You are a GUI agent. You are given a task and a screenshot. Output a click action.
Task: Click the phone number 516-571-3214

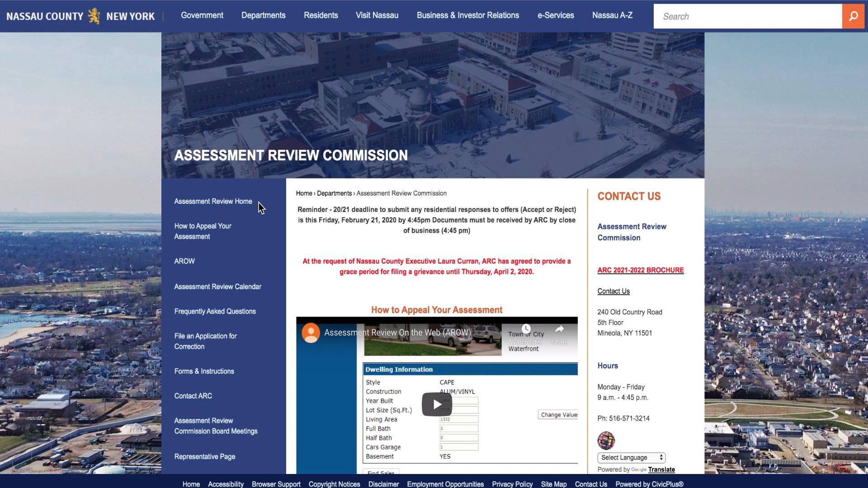click(629, 418)
